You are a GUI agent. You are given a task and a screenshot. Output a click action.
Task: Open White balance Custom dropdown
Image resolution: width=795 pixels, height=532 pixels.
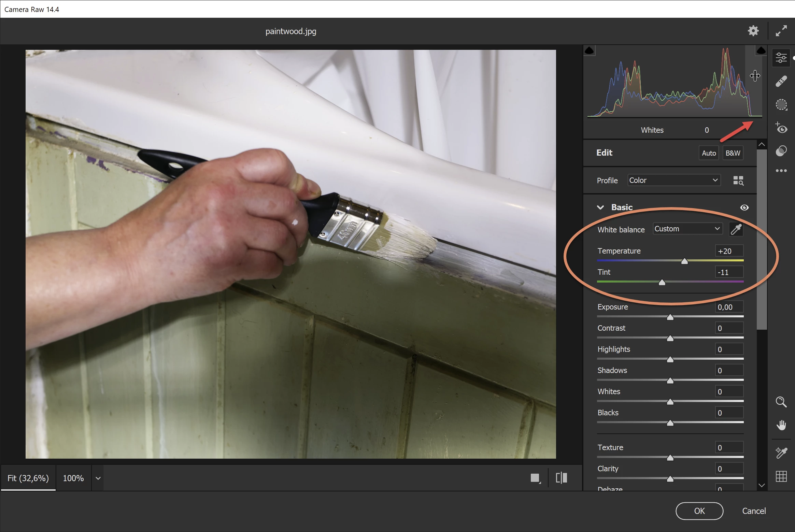[687, 229]
